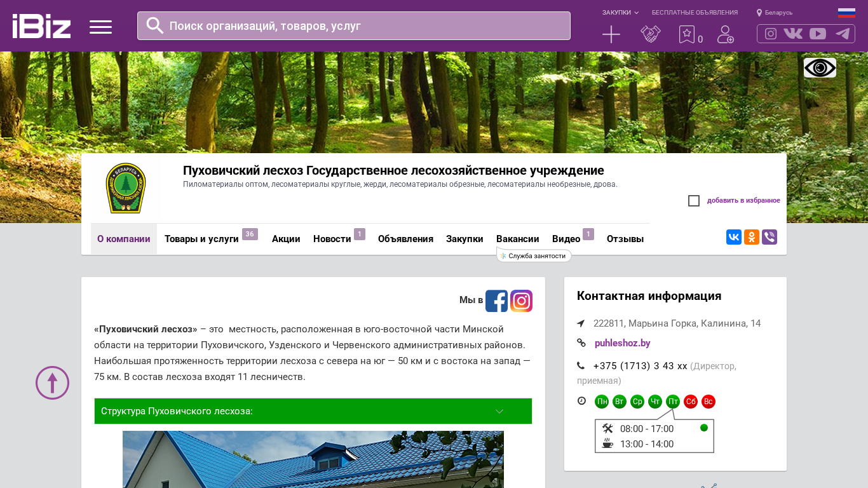868x488 pixels.
Task: Click the '36' badge on Товары и услуги
Action: pos(250,234)
